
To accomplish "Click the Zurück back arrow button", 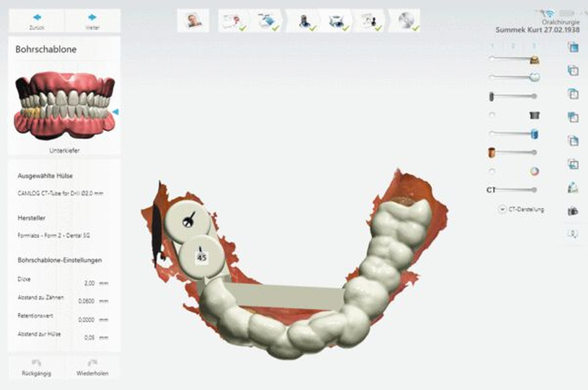I will click(x=37, y=20).
